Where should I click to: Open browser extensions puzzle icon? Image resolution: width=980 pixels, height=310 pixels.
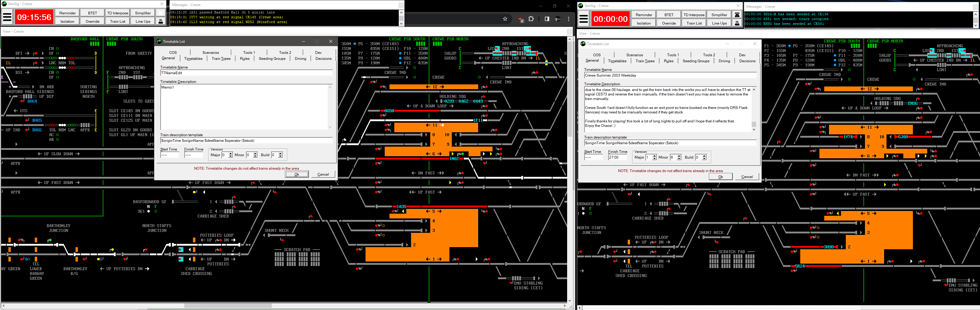coord(531,19)
